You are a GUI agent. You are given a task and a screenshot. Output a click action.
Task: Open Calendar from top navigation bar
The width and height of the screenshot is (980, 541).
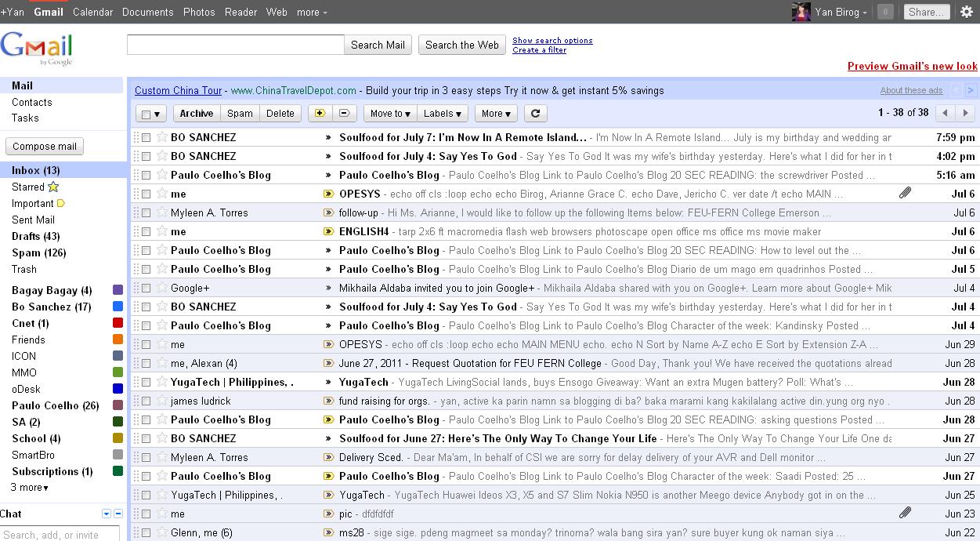(x=92, y=12)
